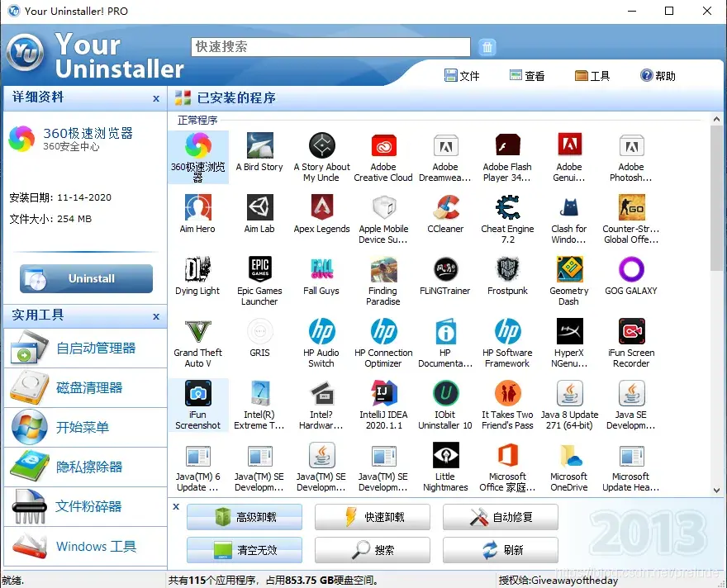Select Aim Hero icon
This screenshot has width=727, height=588.
[x=198, y=207]
